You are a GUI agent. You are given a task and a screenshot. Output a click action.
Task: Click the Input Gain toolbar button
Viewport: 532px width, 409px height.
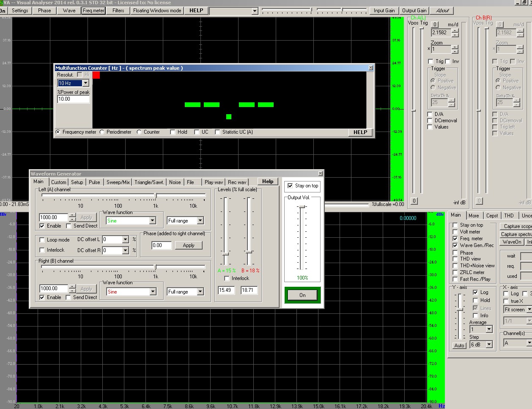click(x=384, y=11)
